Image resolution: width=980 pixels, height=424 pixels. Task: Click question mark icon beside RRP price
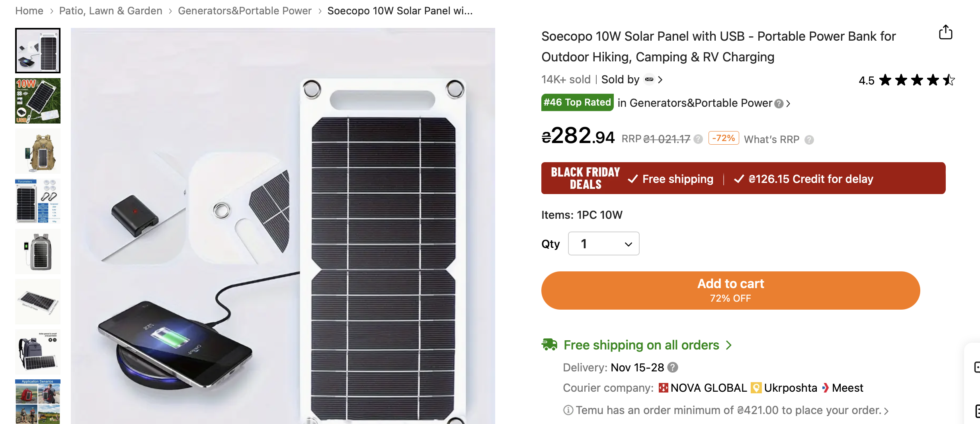[698, 139]
